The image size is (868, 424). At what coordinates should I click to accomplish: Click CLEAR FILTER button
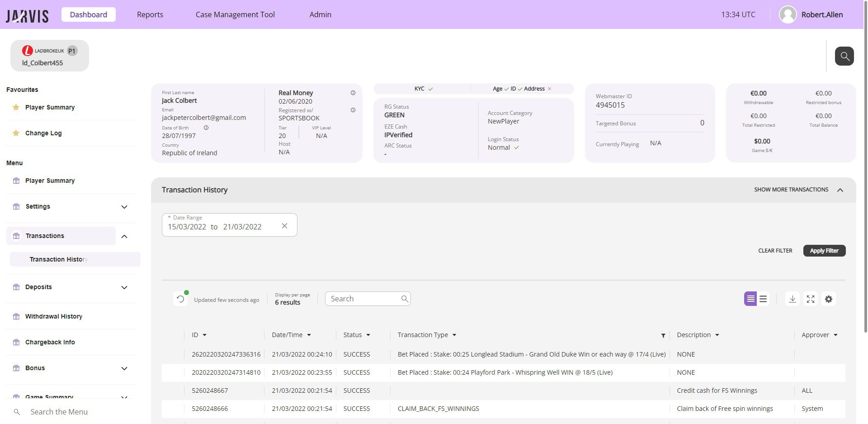pyautogui.click(x=775, y=251)
